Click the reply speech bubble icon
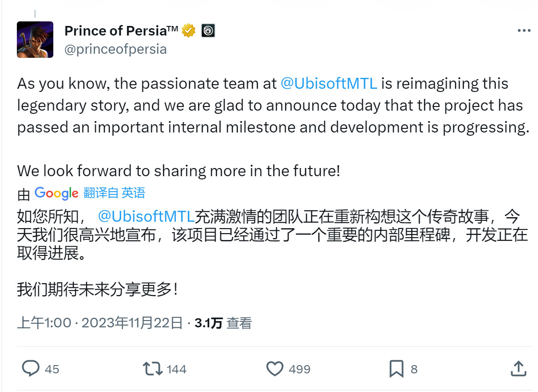Image resolution: width=538 pixels, height=392 pixels. click(x=31, y=368)
